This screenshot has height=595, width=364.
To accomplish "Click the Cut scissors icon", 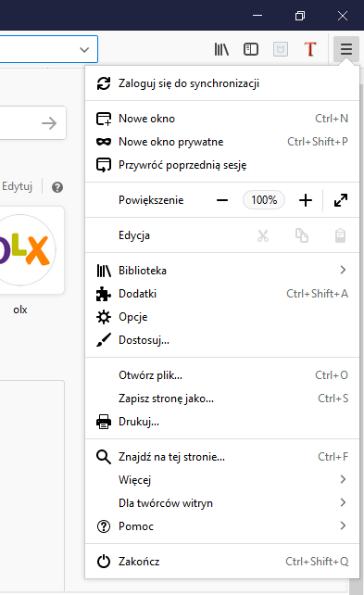I will (x=263, y=235).
